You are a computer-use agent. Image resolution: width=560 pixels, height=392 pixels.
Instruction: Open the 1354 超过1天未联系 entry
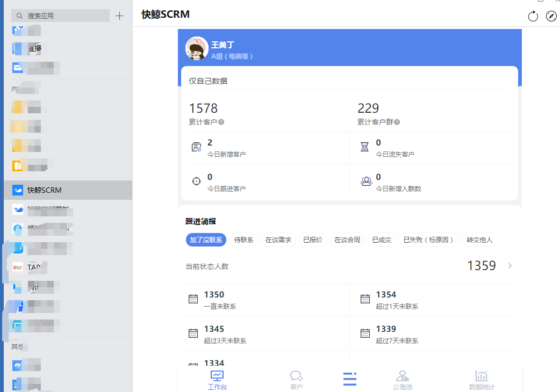click(432, 300)
